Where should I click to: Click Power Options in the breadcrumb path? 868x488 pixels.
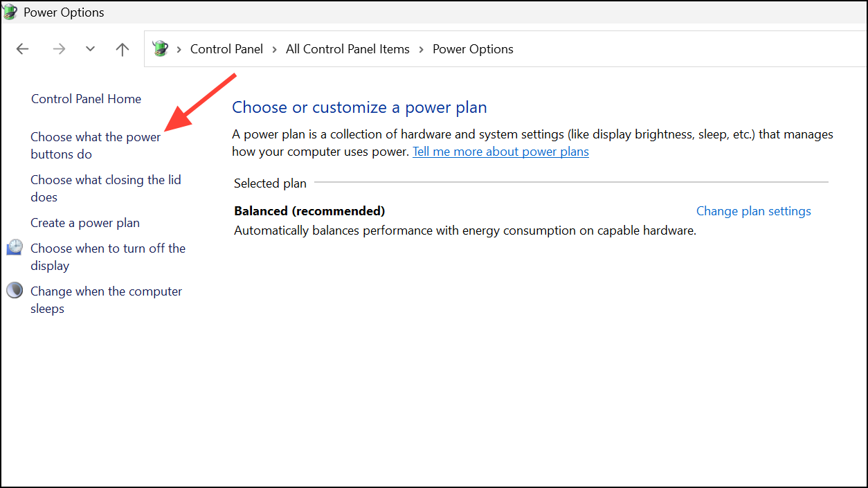473,48
